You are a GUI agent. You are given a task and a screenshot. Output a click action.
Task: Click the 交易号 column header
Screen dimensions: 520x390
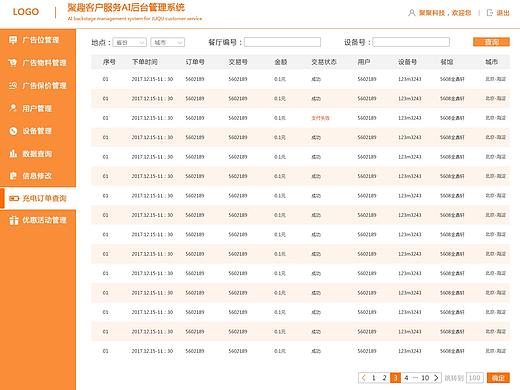pos(238,62)
